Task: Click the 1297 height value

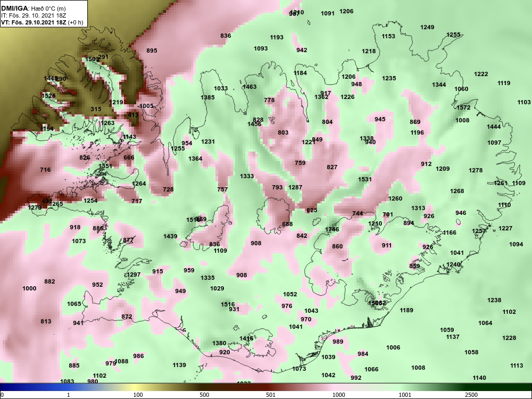Action: tap(134, 275)
